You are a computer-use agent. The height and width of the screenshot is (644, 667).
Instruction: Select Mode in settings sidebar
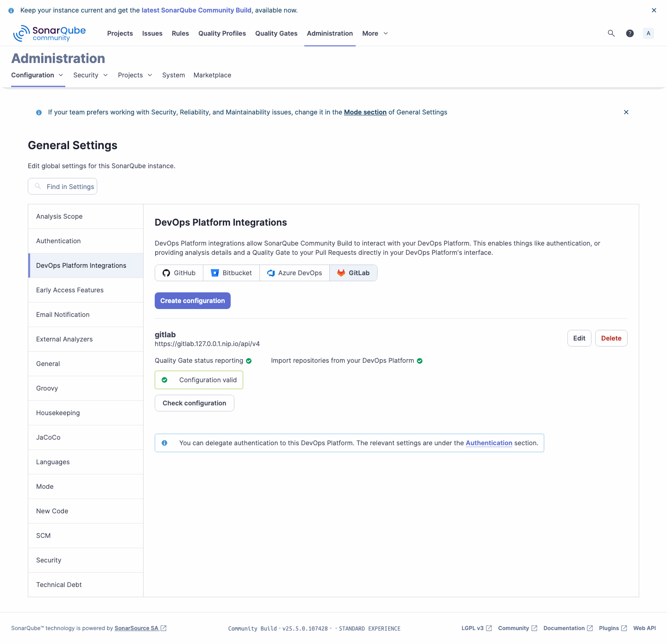tap(86, 486)
